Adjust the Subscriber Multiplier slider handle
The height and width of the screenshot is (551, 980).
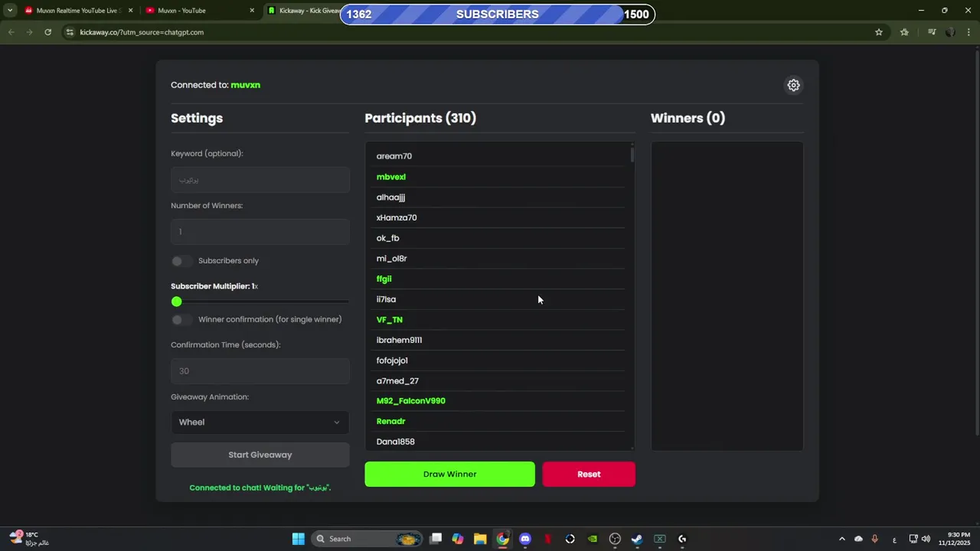177,302
